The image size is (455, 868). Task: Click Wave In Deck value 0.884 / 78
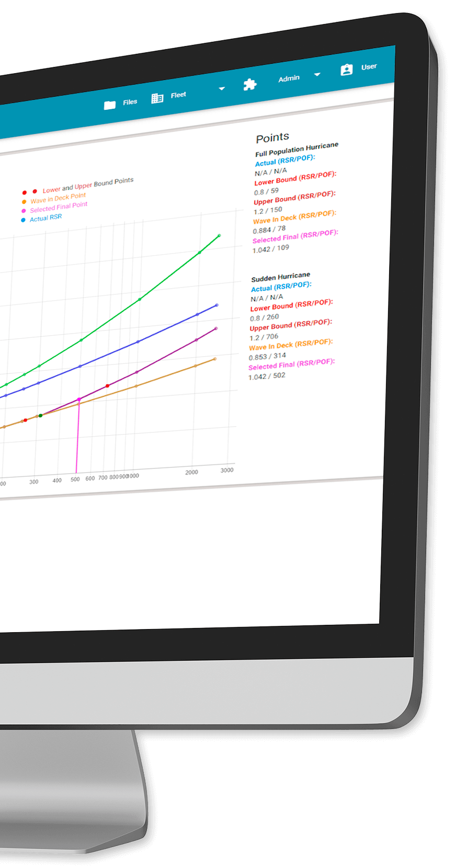[x=269, y=230]
